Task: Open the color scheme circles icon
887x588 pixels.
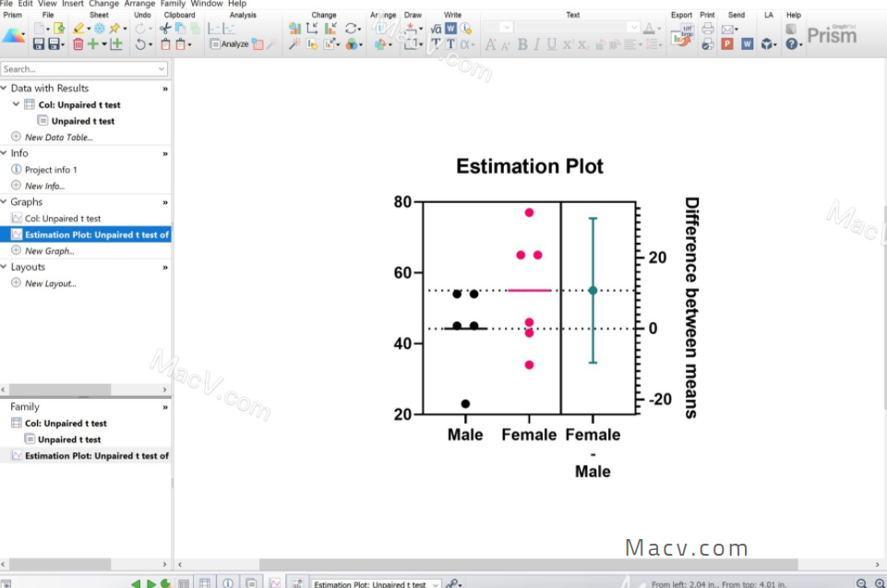Action: click(x=352, y=44)
